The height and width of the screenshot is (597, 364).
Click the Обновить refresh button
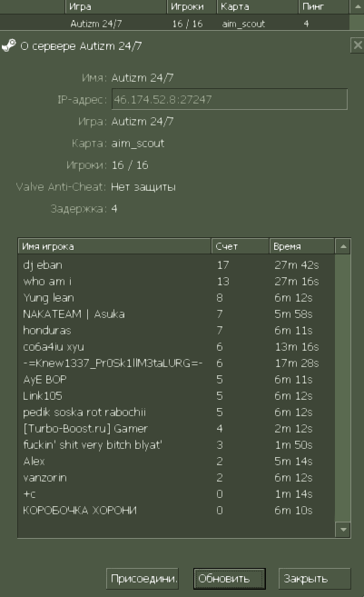[x=230, y=579]
